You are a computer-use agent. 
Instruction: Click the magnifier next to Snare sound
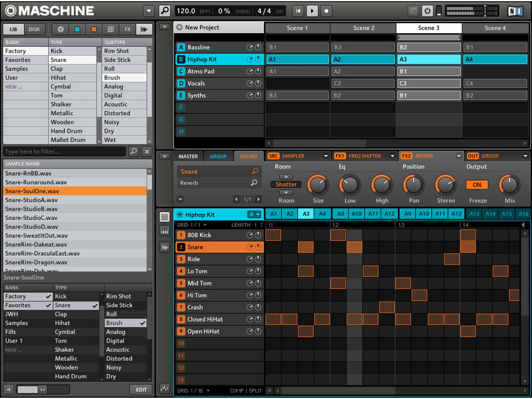pos(255,171)
